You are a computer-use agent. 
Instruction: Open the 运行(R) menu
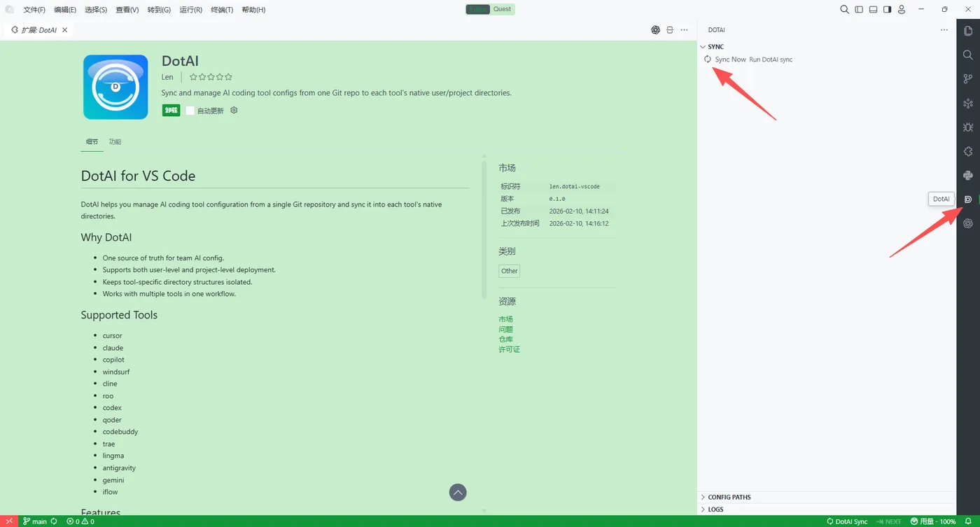190,10
